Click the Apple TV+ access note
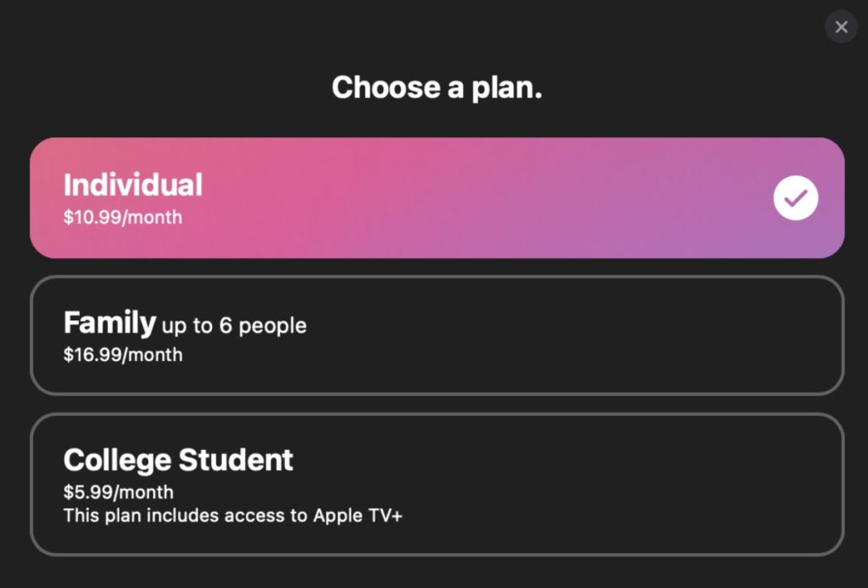 (x=232, y=515)
